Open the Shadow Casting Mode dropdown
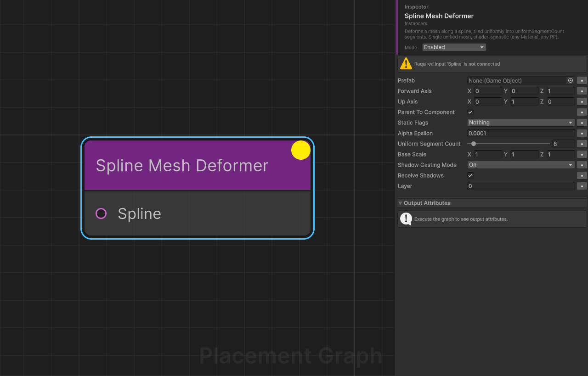588x376 pixels. pyautogui.click(x=521, y=165)
